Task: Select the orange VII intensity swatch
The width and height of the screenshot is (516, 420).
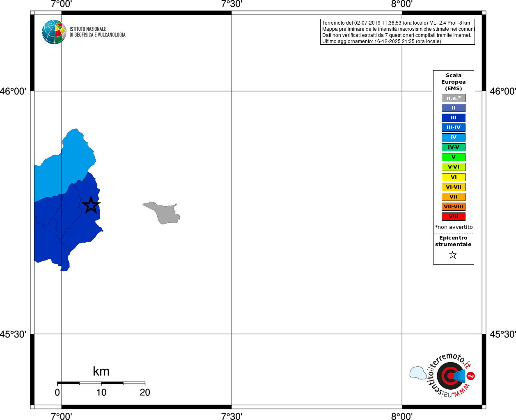Action: [454, 197]
